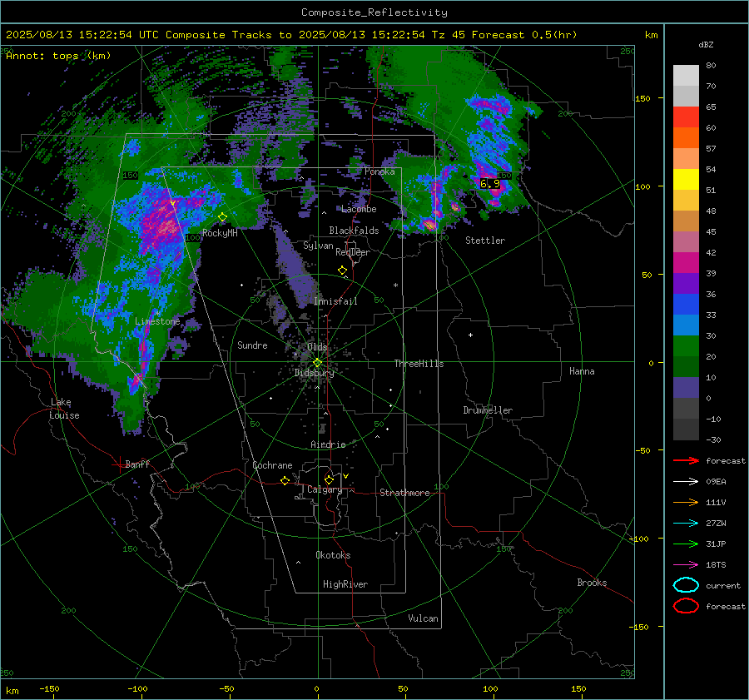The height and width of the screenshot is (700, 749).
Task: Select the purple 10 dBZ color swatch
Action: click(686, 387)
